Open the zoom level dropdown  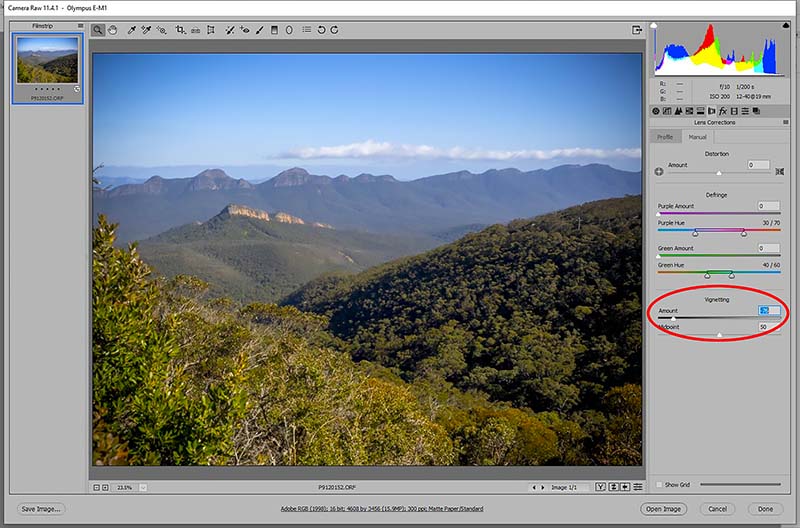[x=143, y=488]
